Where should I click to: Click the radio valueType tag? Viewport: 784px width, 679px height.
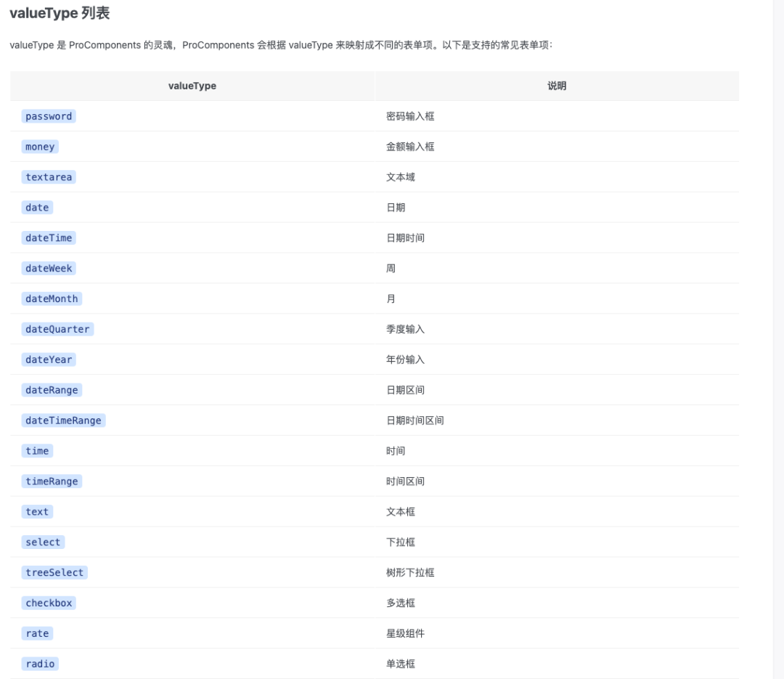coord(40,664)
